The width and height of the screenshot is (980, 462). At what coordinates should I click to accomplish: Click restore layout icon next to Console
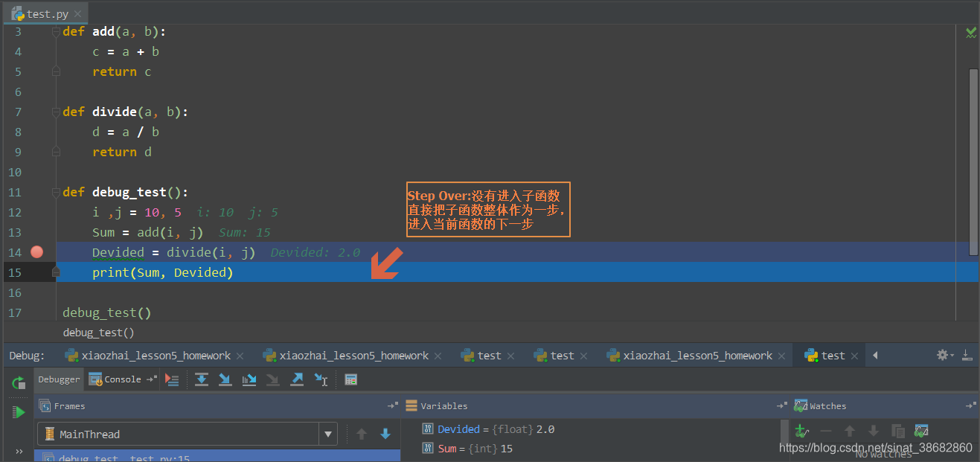[152, 379]
